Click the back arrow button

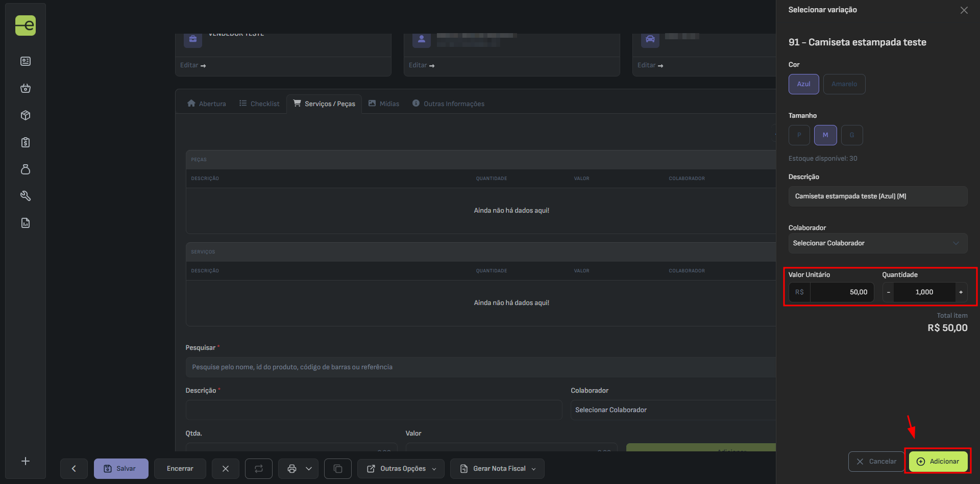pyautogui.click(x=73, y=468)
